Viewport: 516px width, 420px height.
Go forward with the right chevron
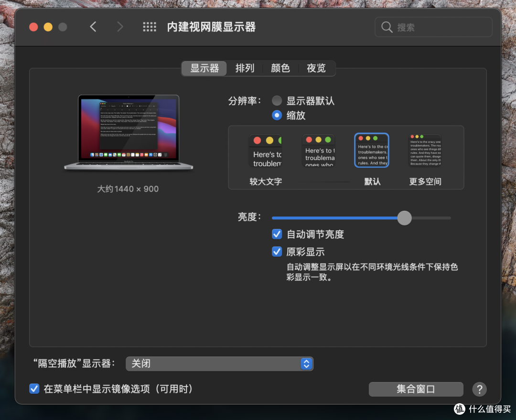(120, 27)
